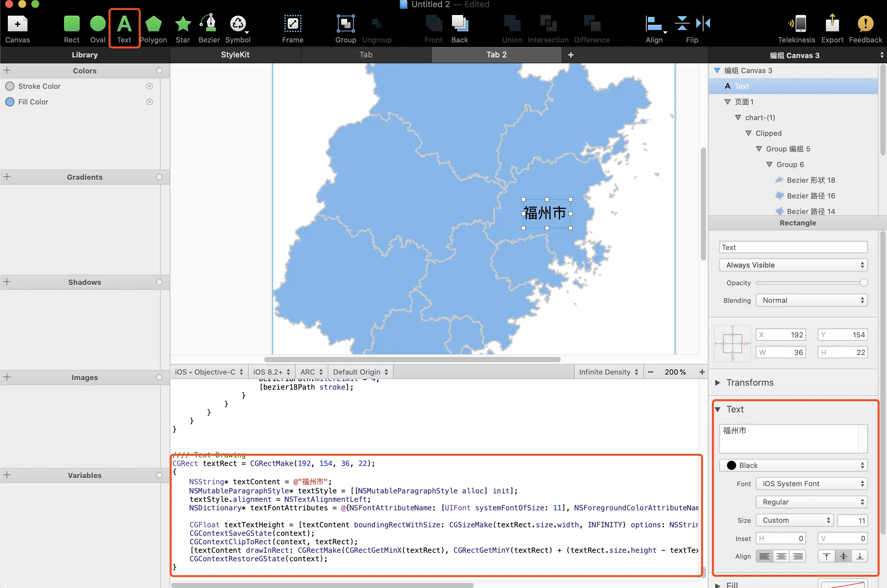Image resolution: width=887 pixels, height=588 pixels.
Task: Click the Star shape tool
Action: click(183, 24)
